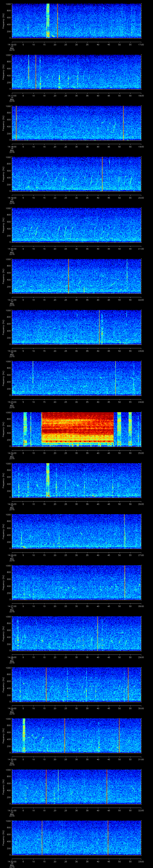This screenshot has height=868, width=153.
Task: Click the 14:32:00 start time label
Action: pos(12,861)
